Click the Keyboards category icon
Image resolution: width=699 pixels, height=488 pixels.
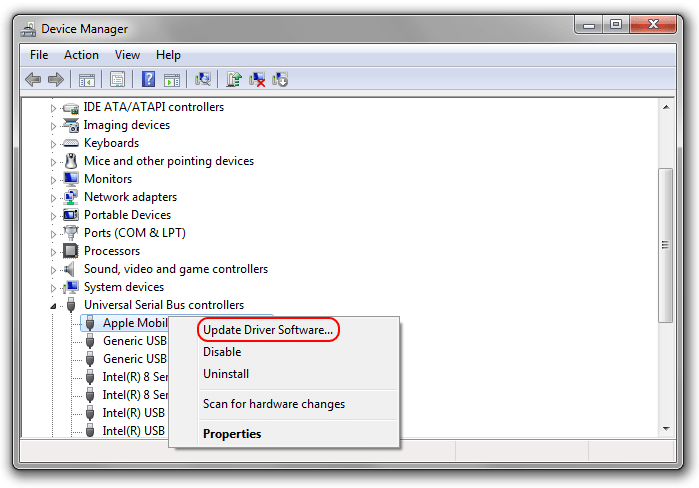tap(70, 143)
